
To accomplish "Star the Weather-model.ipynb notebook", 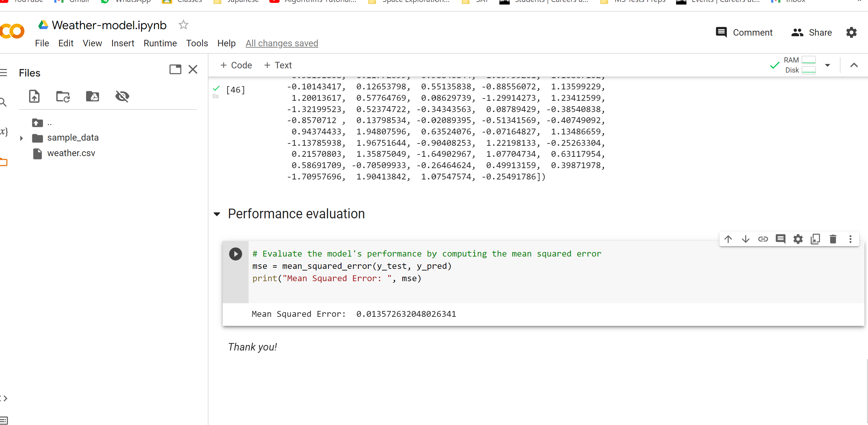I will tap(183, 25).
